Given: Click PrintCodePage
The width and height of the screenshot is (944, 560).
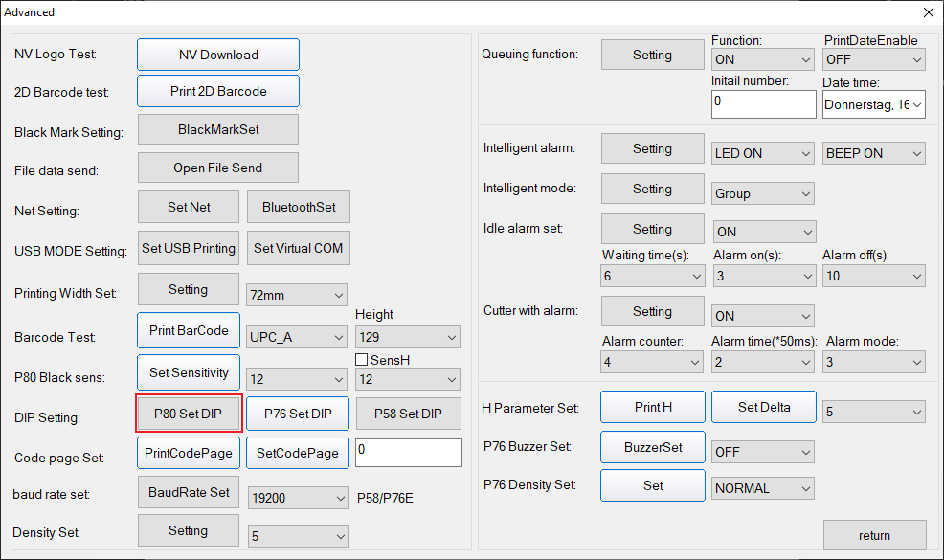Looking at the screenshot, I should 188,452.
